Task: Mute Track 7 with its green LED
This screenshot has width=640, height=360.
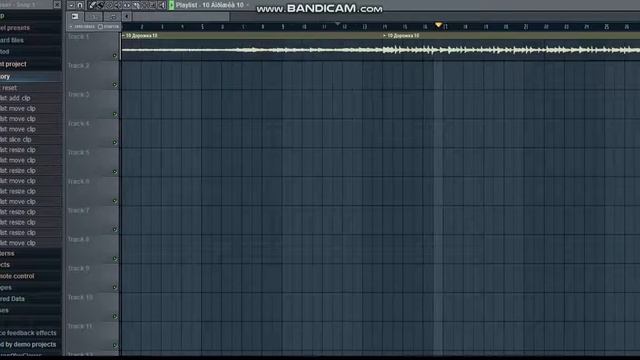Action: tap(115, 229)
